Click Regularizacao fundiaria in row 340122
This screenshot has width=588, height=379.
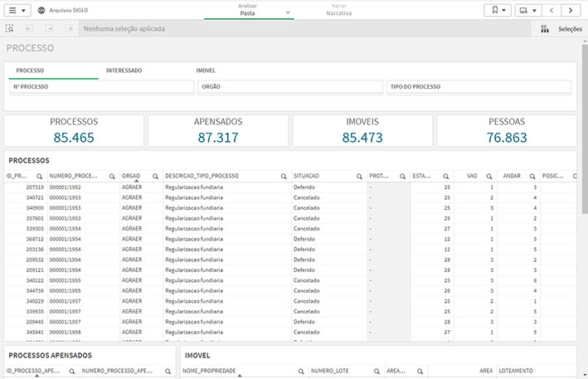tap(194, 280)
